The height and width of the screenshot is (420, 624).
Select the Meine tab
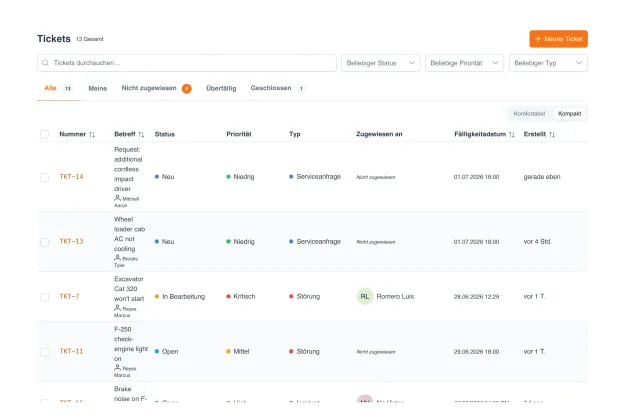point(98,88)
